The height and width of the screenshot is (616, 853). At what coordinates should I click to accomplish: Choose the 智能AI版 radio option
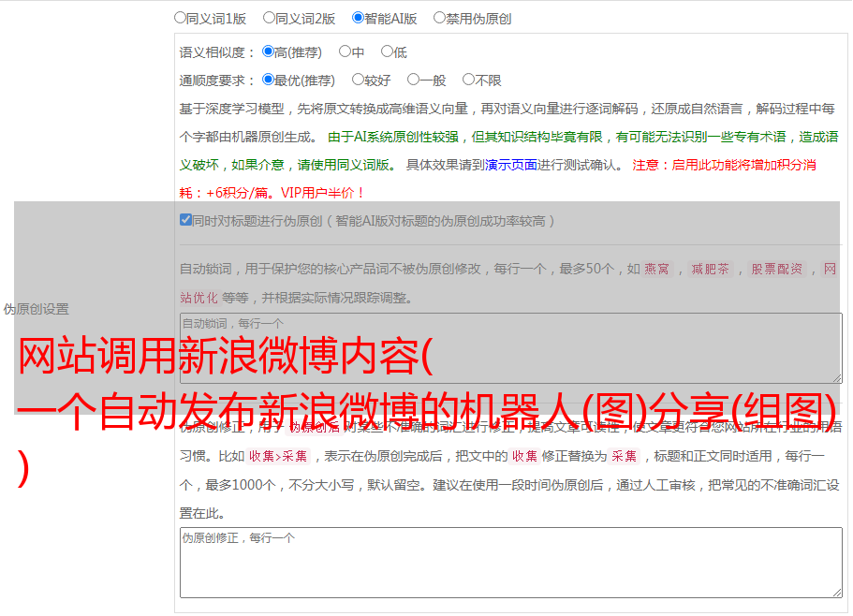pyautogui.click(x=358, y=18)
